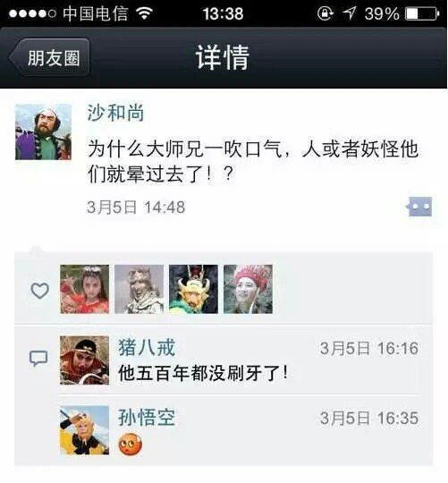448x483 pixels.
Task: Open 孙悟空 commenter avatar
Action: [x=85, y=430]
